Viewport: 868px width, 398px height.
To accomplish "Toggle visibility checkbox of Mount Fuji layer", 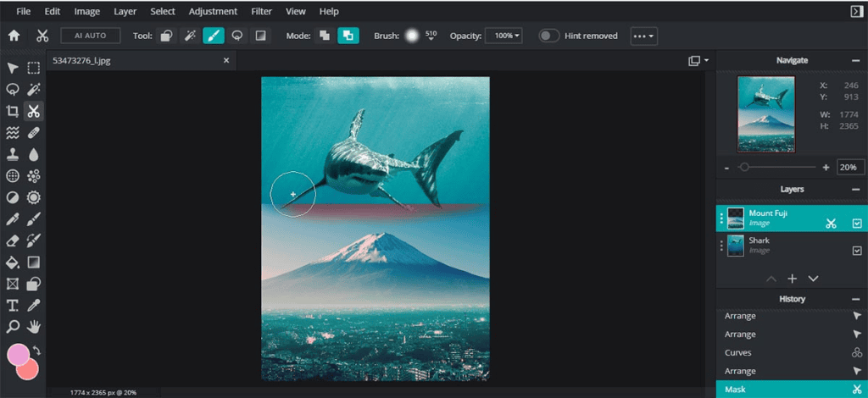I will pos(856,223).
